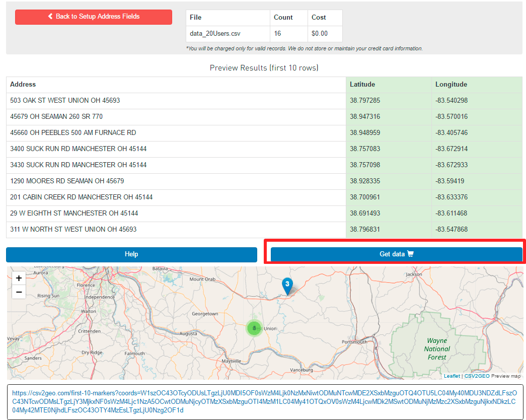Click the green cluster marker labeled 8
526x420 pixels.
pyautogui.click(x=254, y=328)
